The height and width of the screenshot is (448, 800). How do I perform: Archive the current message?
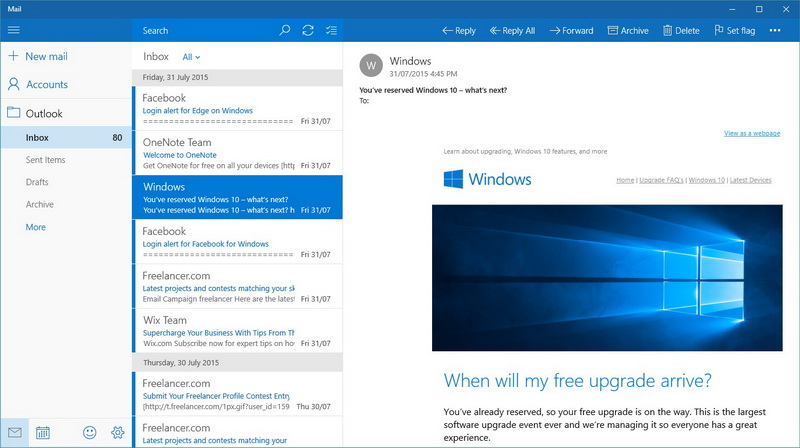pos(628,30)
